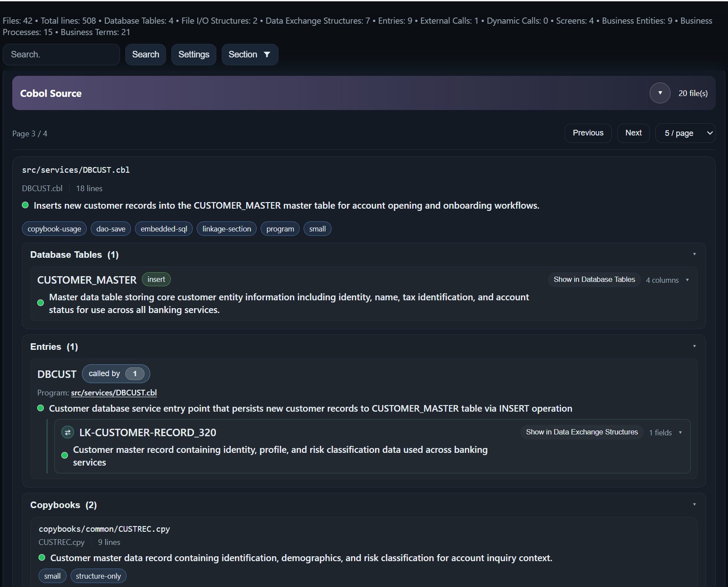Click the '18 lines' label
This screenshot has height=587, width=728.
(89, 189)
